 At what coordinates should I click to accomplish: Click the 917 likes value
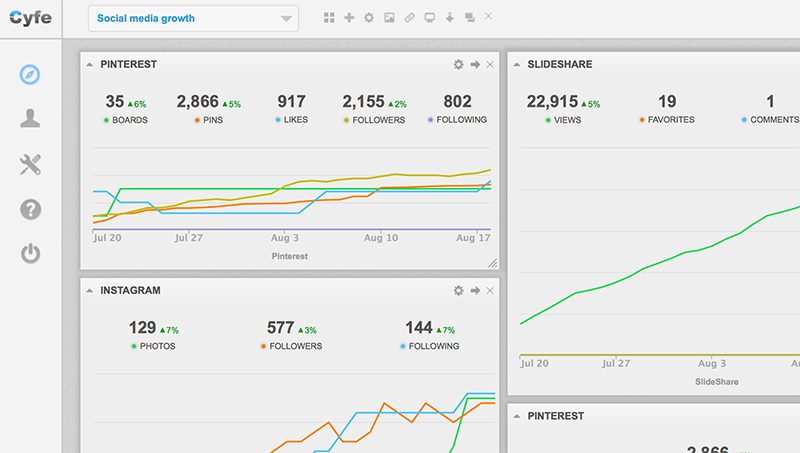291,102
